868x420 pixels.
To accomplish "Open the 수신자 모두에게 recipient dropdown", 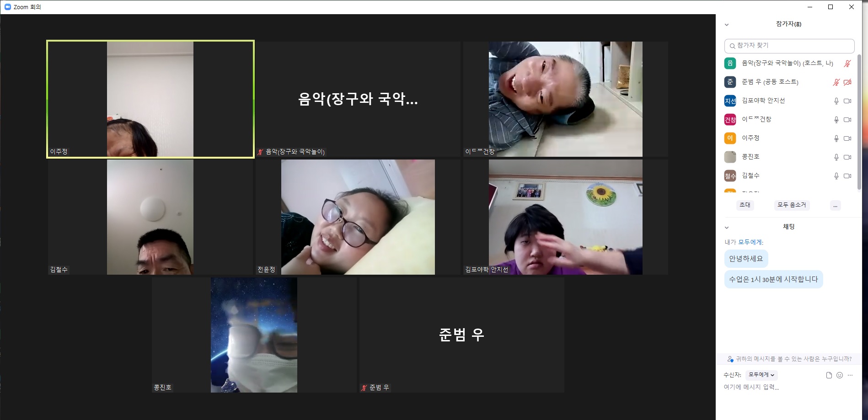I will 761,375.
